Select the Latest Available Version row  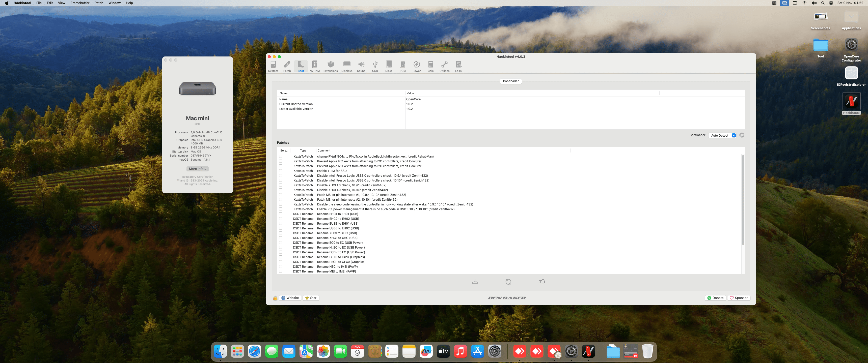tap(511, 109)
